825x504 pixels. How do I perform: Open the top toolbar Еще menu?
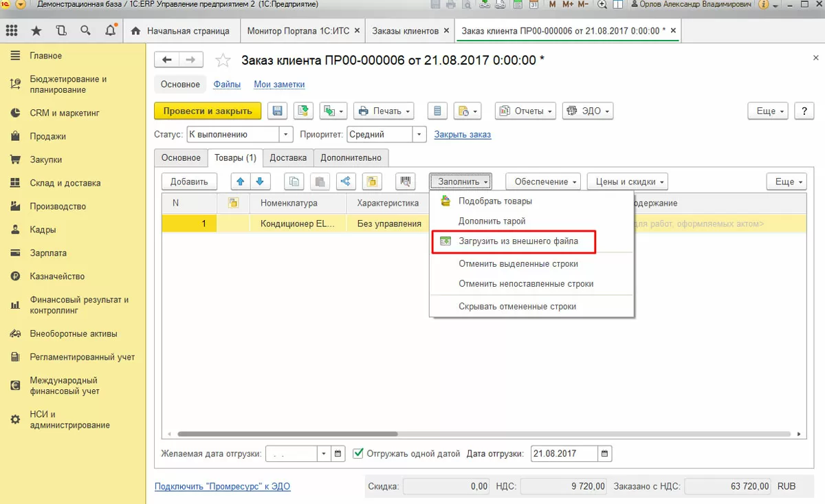coord(768,111)
